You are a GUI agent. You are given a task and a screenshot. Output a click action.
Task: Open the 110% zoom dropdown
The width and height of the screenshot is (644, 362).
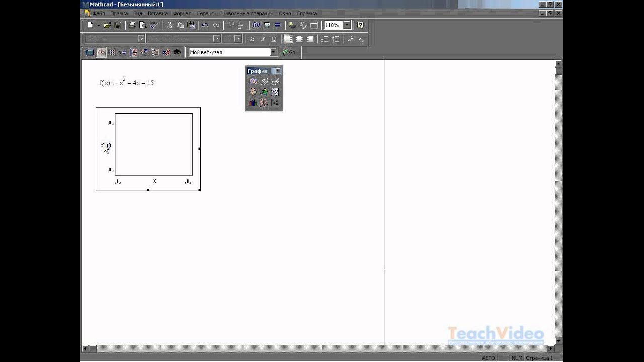pos(347,25)
